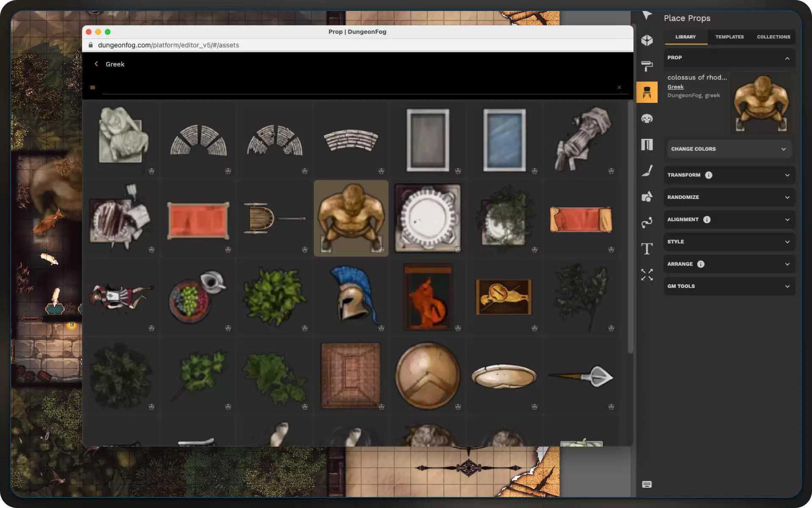This screenshot has height=508, width=812.
Task: Activate the chair Place Props tool
Action: coord(647,92)
